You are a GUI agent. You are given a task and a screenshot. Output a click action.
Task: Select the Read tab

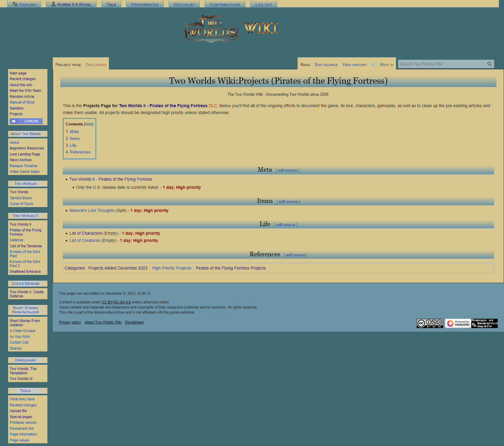[305, 65]
